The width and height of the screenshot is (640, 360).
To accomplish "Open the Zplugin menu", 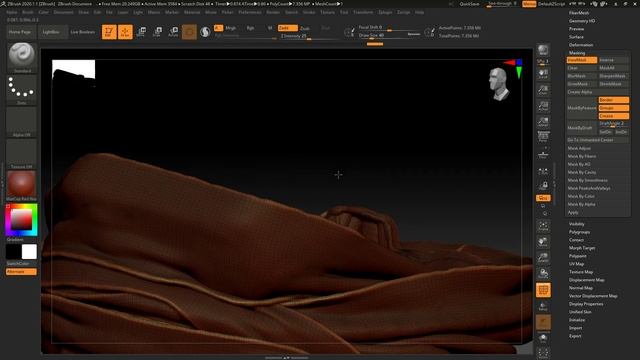I will [x=385, y=12].
